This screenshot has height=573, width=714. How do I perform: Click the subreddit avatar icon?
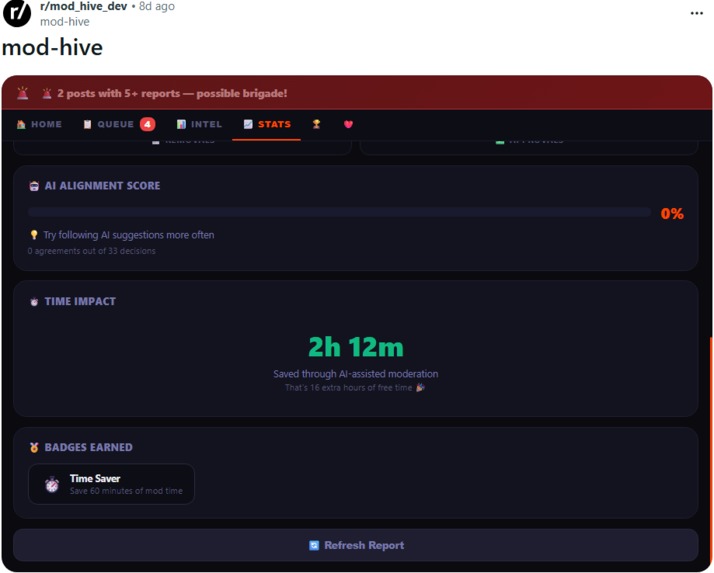coord(17,13)
